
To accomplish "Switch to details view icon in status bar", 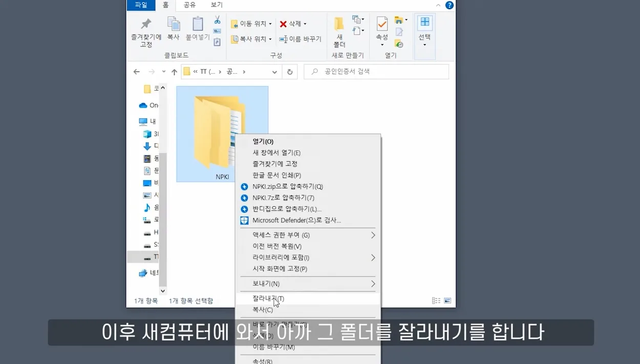I will (x=436, y=301).
